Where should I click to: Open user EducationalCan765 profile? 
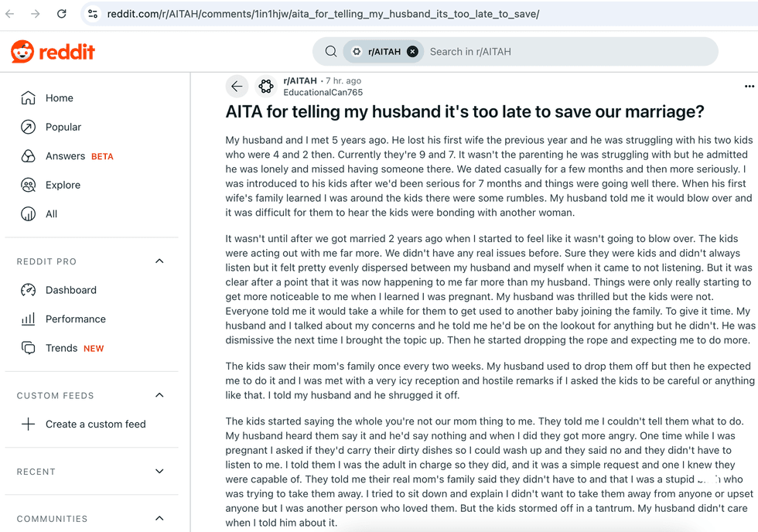coord(323,92)
